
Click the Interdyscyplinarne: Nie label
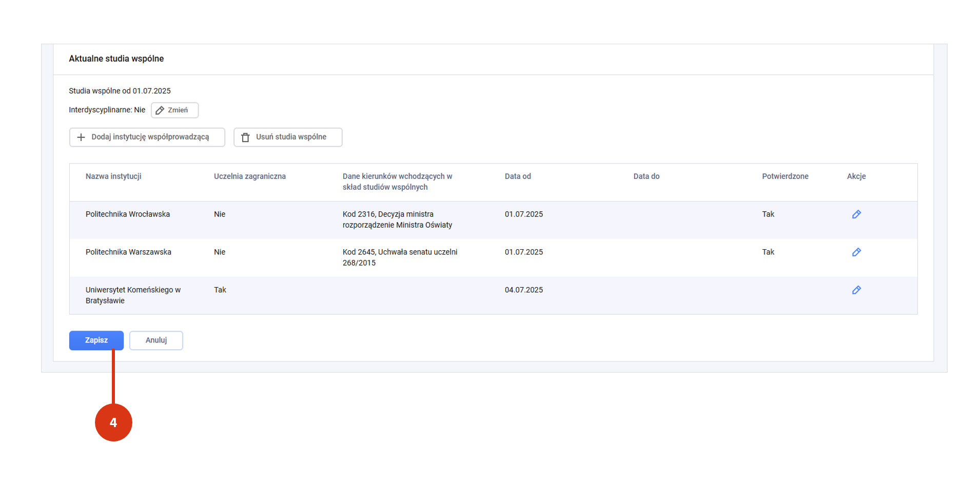coord(107,110)
